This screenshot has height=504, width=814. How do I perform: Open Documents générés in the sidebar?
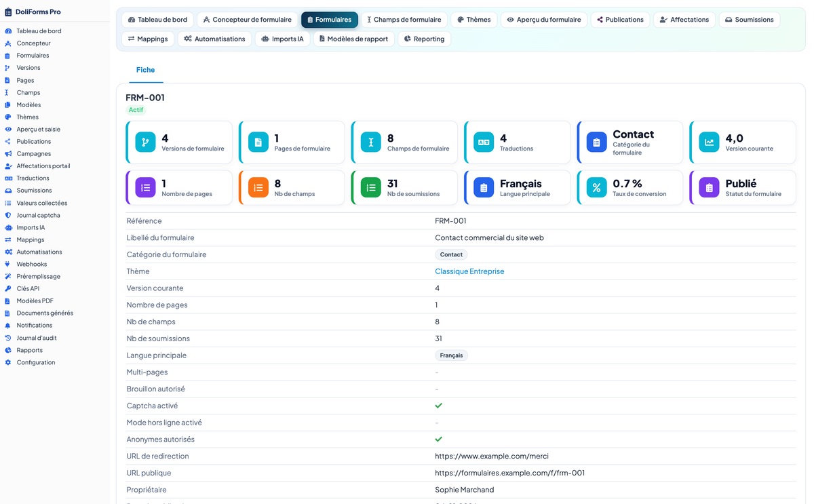[x=45, y=313]
